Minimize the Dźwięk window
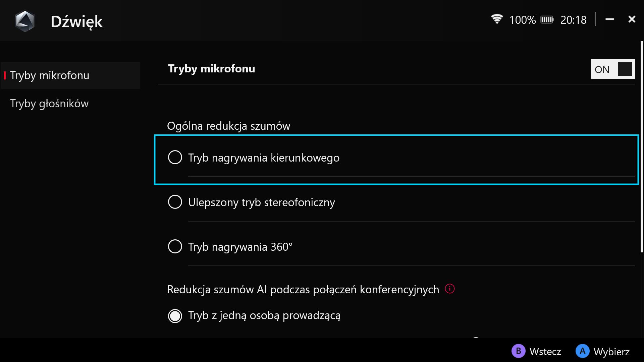644x362 pixels. [609, 19]
